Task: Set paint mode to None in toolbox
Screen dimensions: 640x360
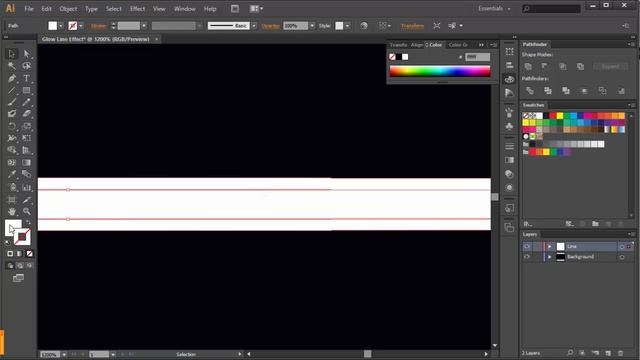Action: pyautogui.click(x=29, y=253)
